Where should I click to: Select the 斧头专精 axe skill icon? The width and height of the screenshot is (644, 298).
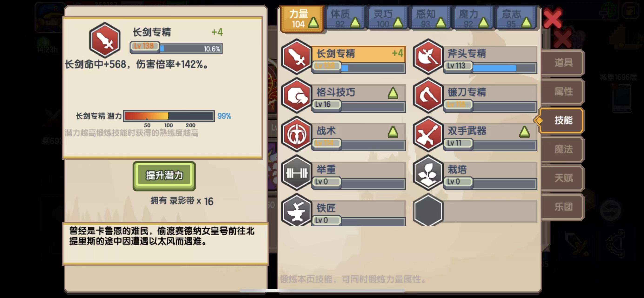pyautogui.click(x=428, y=57)
